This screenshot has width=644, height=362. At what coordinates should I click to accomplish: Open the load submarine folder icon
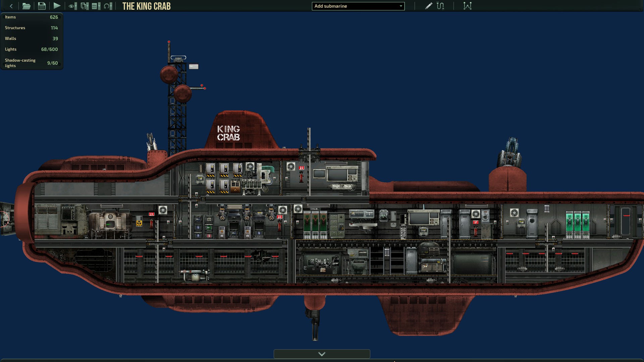26,6
